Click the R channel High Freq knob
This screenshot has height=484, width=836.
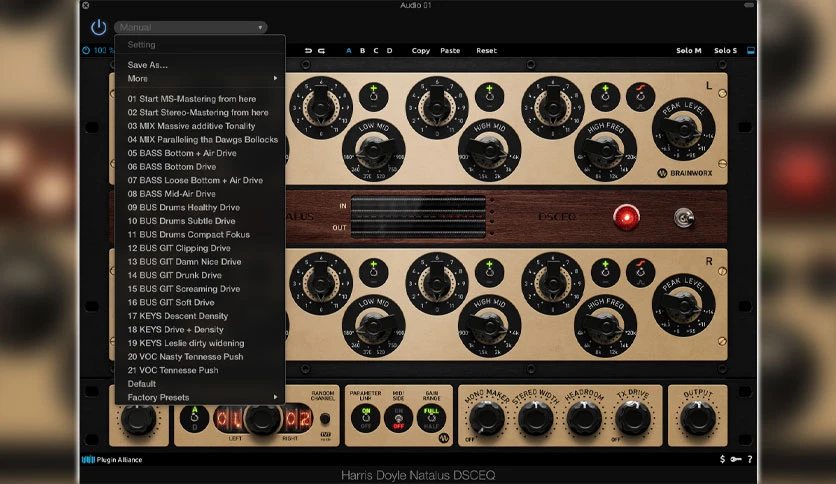pos(605,326)
